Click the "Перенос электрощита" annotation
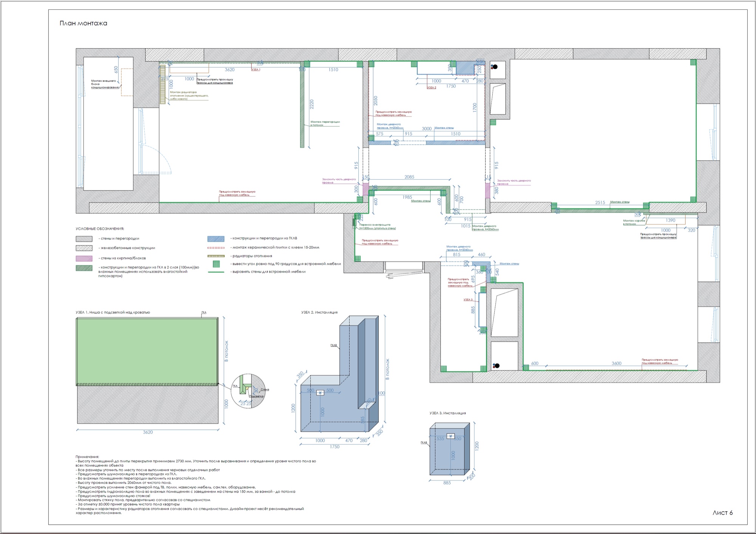Viewport: 756px width, 534px height. tap(377, 226)
